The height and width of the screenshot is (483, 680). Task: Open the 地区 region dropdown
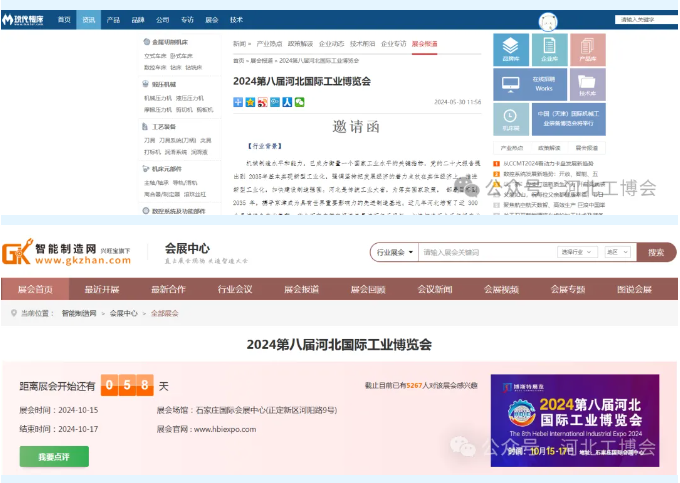tap(618, 252)
